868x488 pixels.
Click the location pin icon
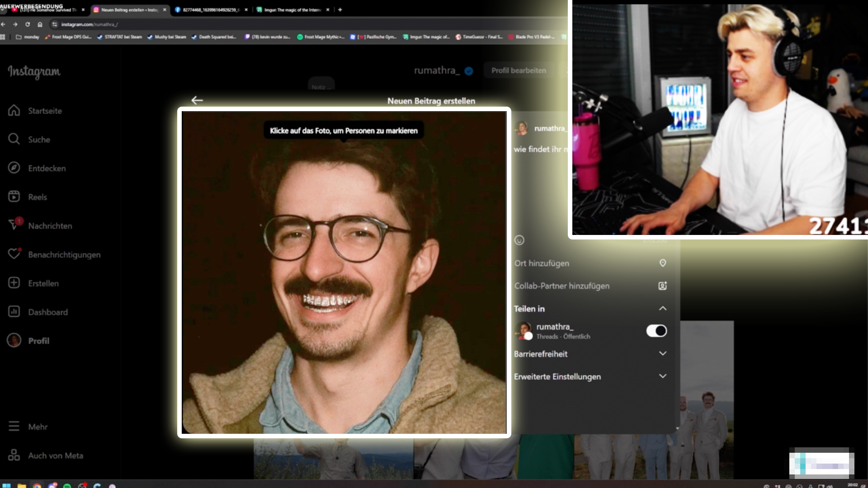point(663,263)
